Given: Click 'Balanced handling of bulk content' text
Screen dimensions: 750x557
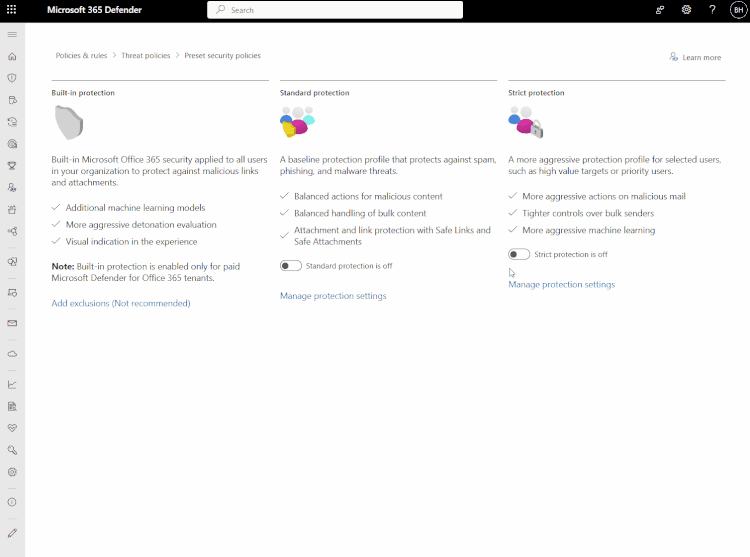Looking at the screenshot, I should [x=360, y=213].
